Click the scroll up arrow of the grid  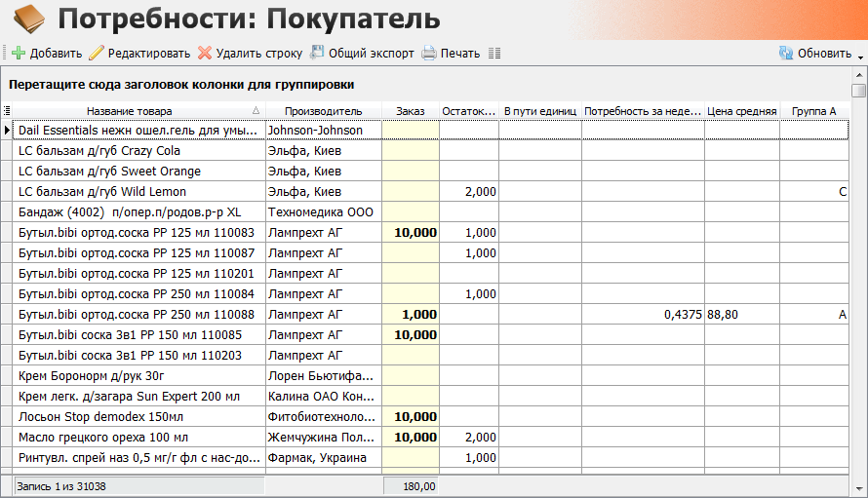pyautogui.click(x=858, y=75)
